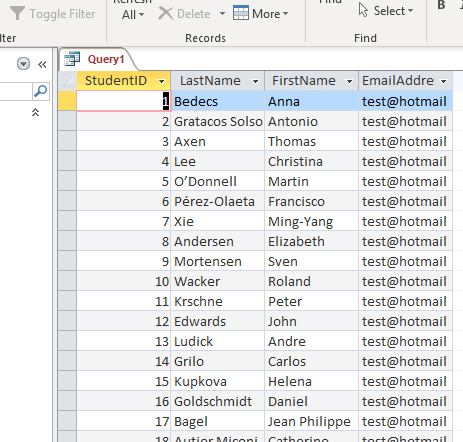
Task: Click the Select cursor arrow icon
Action: [x=363, y=10]
